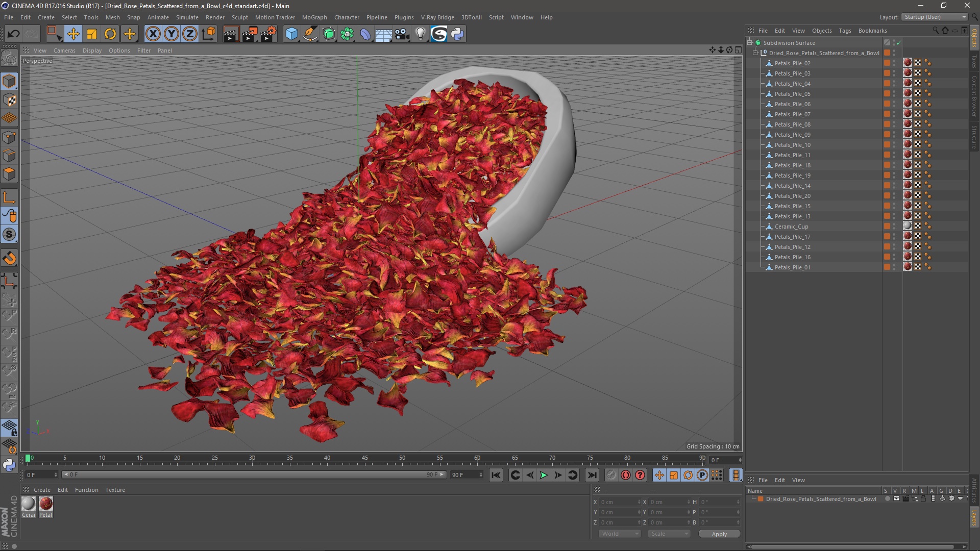The height and width of the screenshot is (551, 980).
Task: Select Ceramic_Cup in object tree
Action: click(x=791, y=227)
